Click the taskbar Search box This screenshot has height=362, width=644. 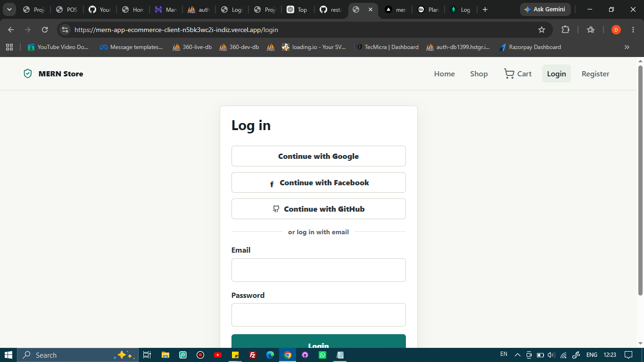tap(78, 355)
